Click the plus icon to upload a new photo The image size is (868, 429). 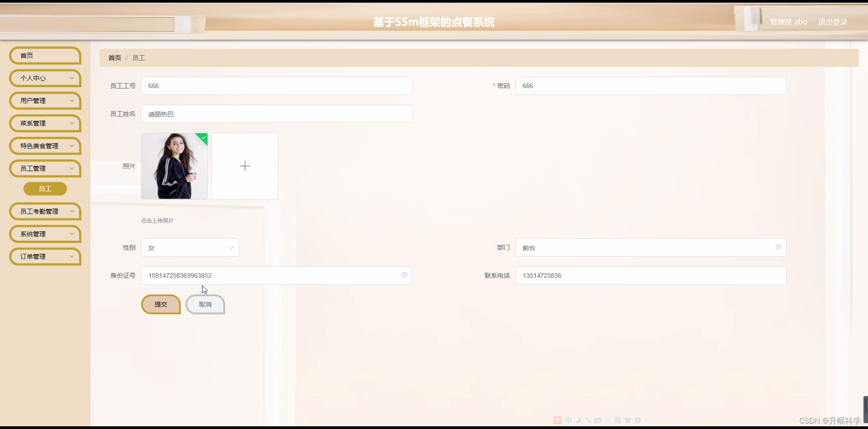click(245, 166)
